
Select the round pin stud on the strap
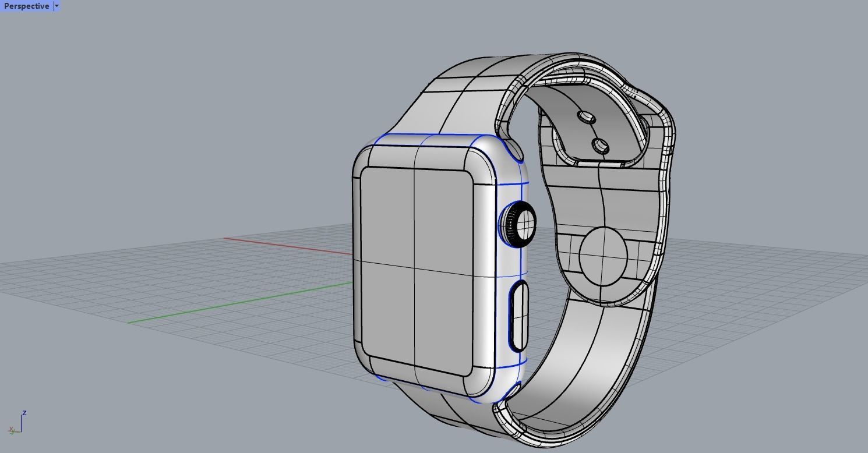point(604,256)
